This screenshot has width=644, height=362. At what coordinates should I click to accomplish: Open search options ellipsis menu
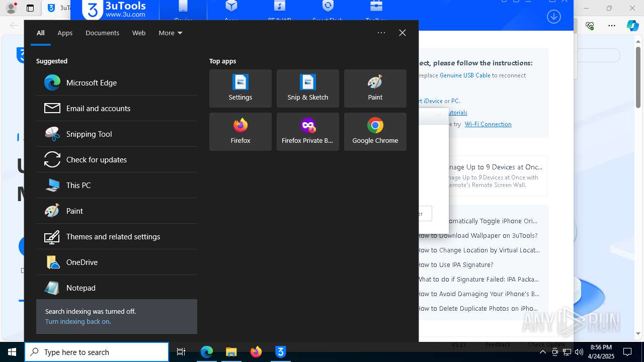tap(381, 33)
